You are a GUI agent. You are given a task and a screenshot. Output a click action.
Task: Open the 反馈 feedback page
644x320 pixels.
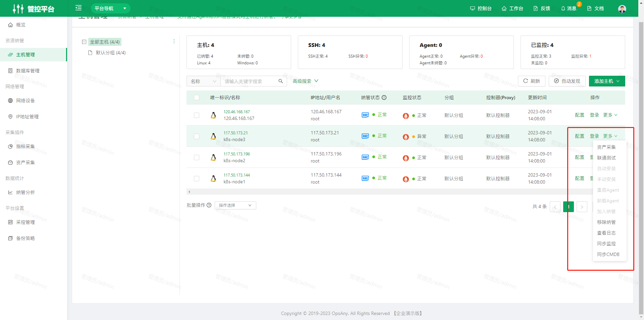[542, 8]
